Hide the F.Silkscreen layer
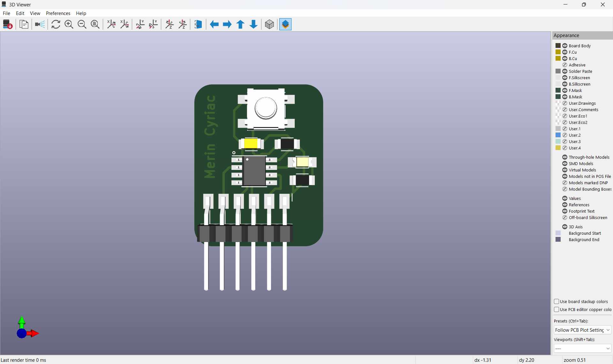The width and height of the screenshot is (613, 364). click(565, 78)
